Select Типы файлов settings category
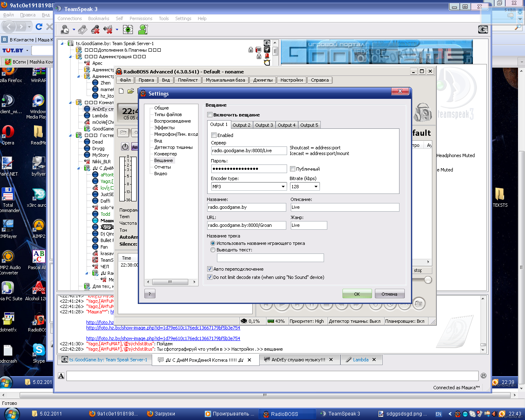Image resolution: width=525 pixels, height=420 pixels. [168, 114]
